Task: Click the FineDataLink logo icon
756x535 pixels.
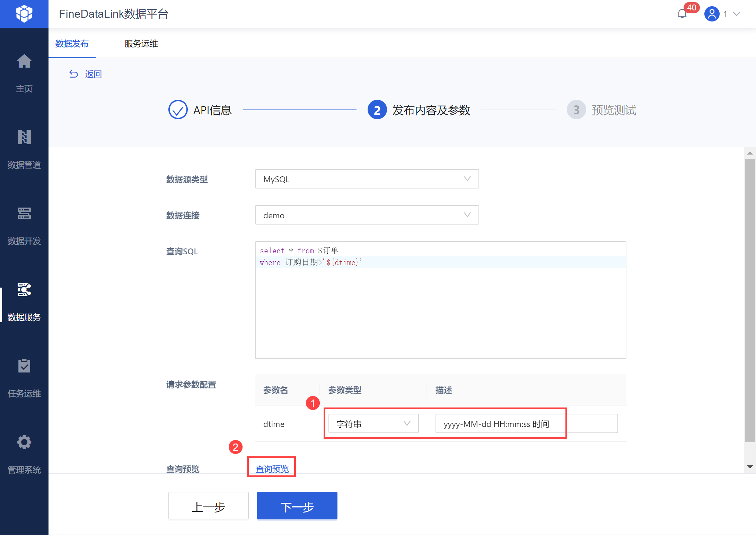Action: pyautogui.click(x=24, y=14)
